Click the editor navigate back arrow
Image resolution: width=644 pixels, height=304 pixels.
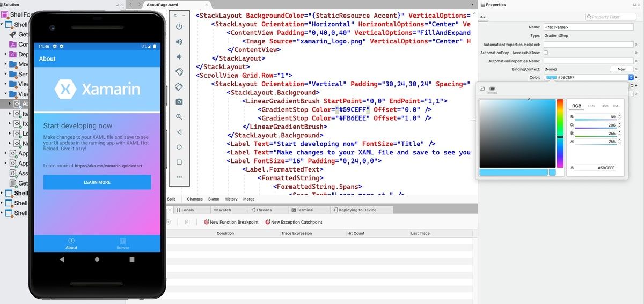(x=131, y=4)
